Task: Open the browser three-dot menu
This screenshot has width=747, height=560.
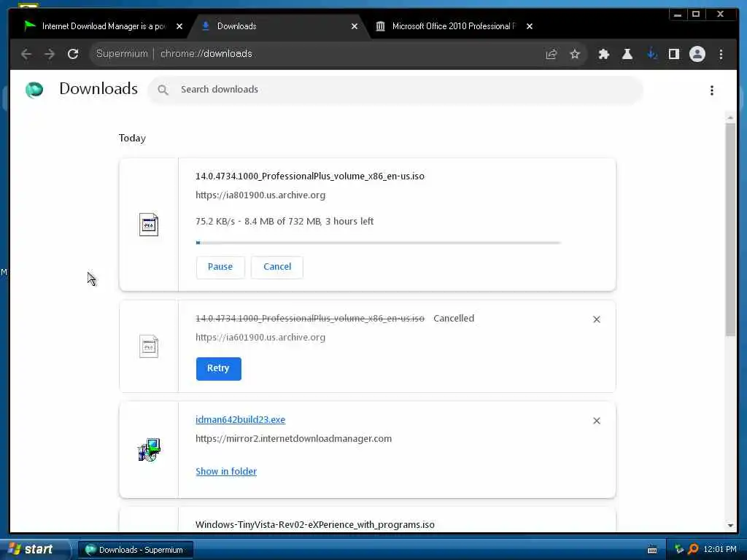Action: [721, 54]
